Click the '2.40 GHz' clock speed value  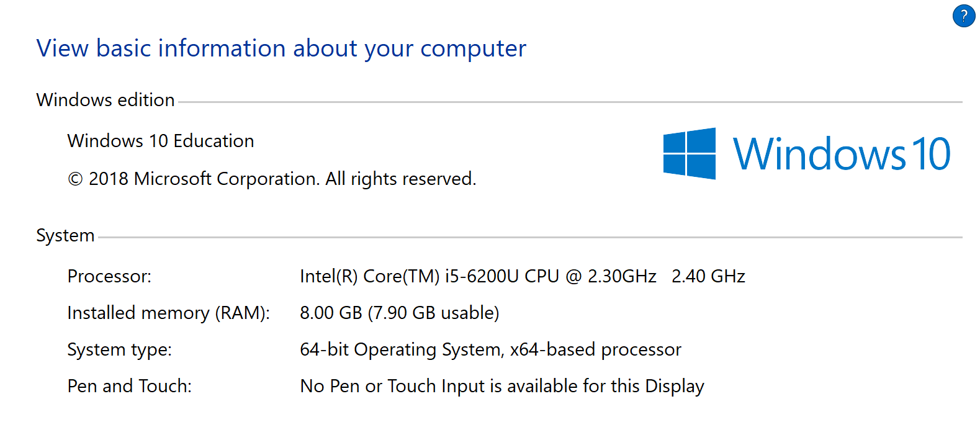[x=708, y=276]
